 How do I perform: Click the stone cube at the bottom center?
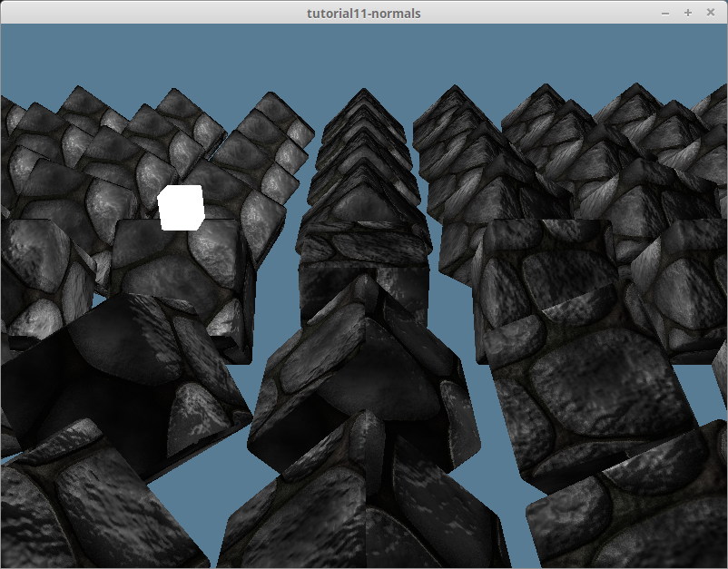[x=363, y=508]
